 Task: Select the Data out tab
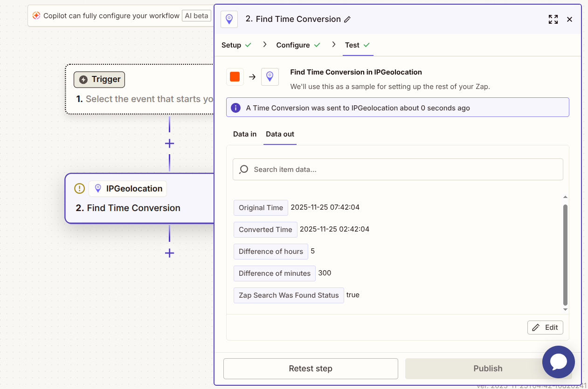click(280, 134)
